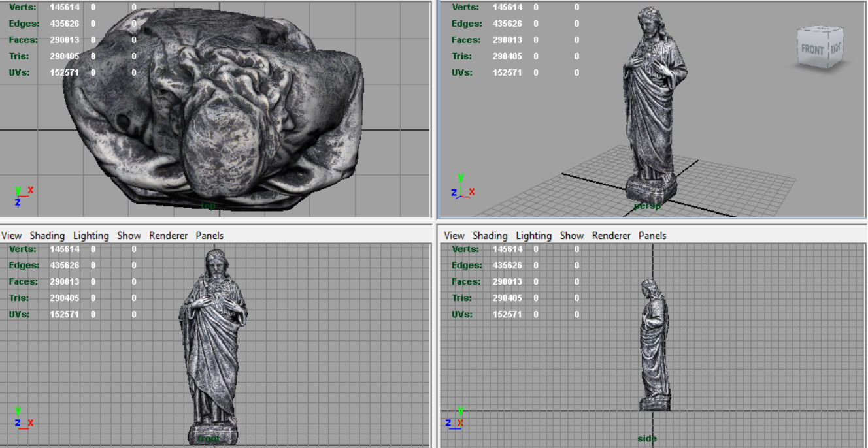The height and width of the screenshot is (448, 868).
Task: Click Tris value 290405 in side viewport
Action: click(507, 298)
